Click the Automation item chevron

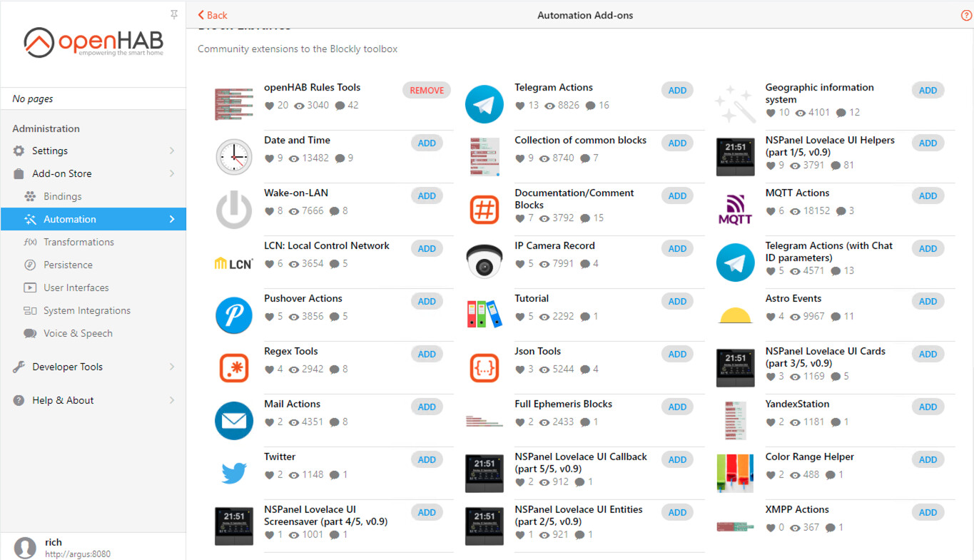point(172,220)
